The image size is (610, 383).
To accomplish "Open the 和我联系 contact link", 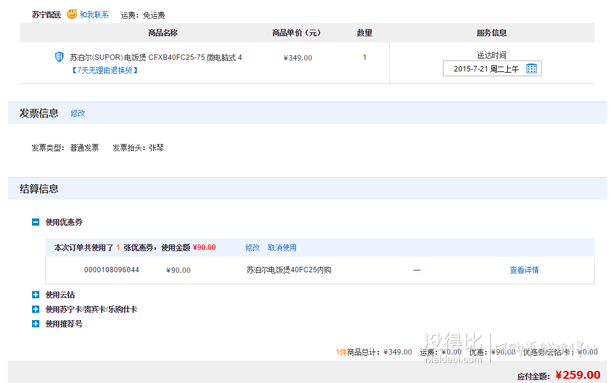I will point(94,15).
